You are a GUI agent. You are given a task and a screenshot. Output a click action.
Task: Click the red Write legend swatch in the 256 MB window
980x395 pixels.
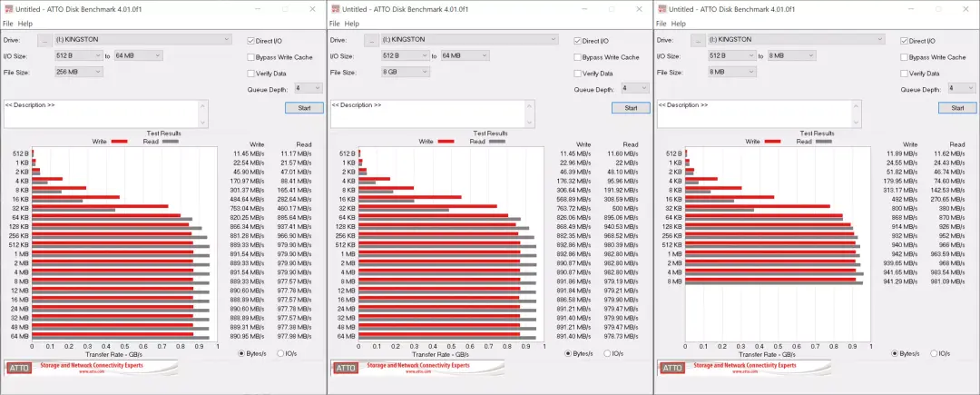pos(120,142)
